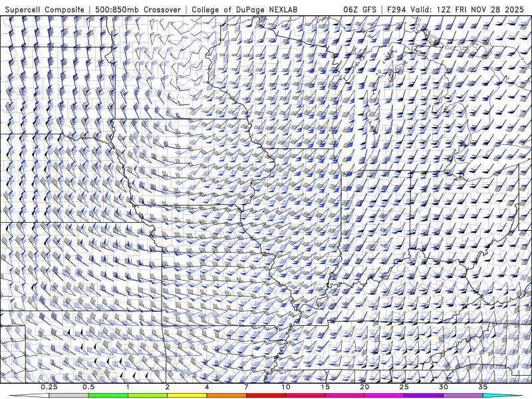This screenshot has width=532, height=399.
Task: Click the cyan arrow end of color bar
Action: click(502, 395)
